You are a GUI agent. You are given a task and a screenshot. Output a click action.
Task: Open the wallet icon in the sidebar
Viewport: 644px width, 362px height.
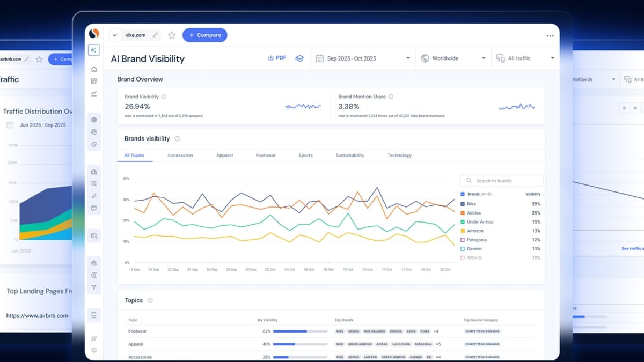(x=94, y=208)
